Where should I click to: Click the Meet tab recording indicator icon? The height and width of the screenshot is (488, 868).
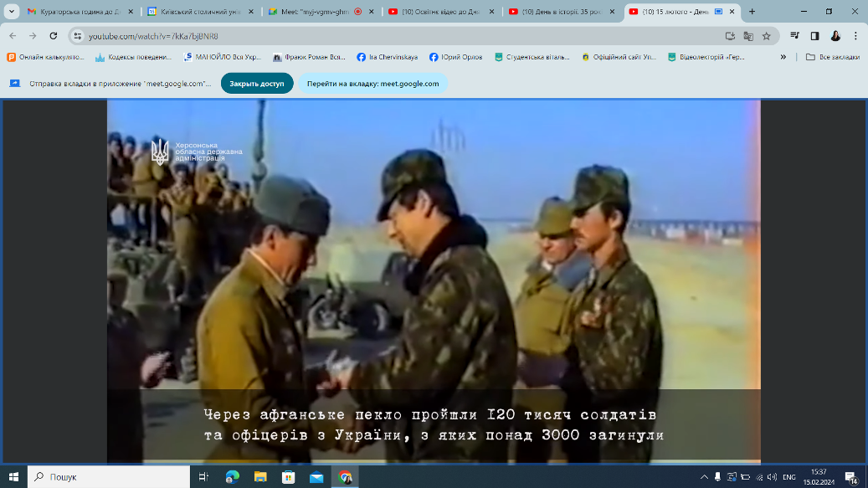click(x=358, y=11)
